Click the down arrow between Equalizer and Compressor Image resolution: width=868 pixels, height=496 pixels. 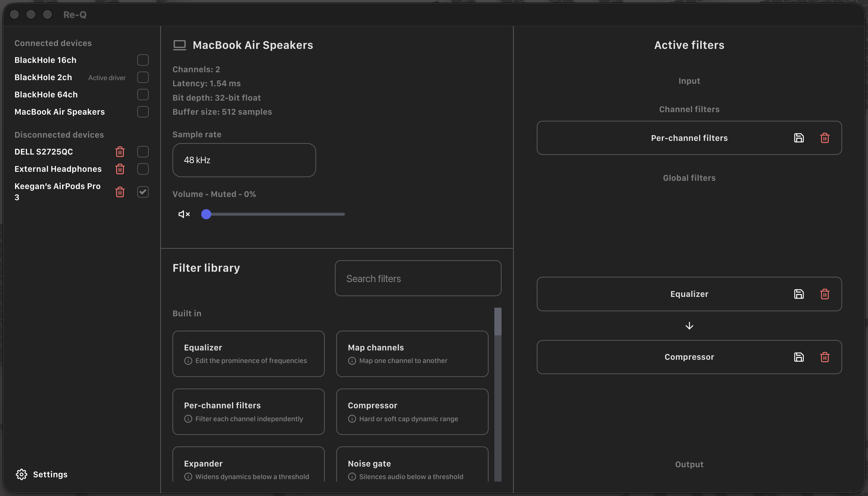point(689,326)
